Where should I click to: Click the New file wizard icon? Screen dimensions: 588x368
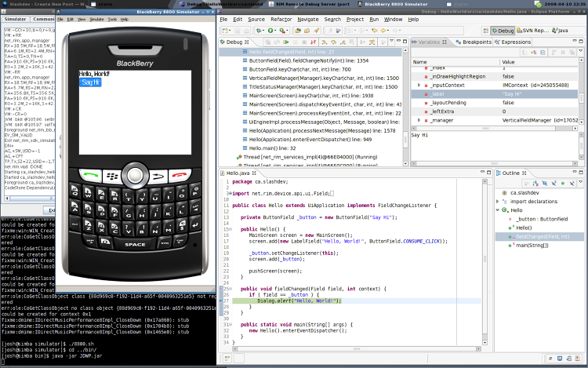(x=225, y=31)
